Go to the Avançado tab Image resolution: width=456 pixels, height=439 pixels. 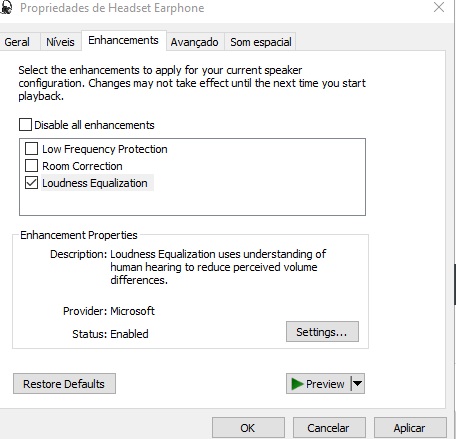click(x=195, y=42)
